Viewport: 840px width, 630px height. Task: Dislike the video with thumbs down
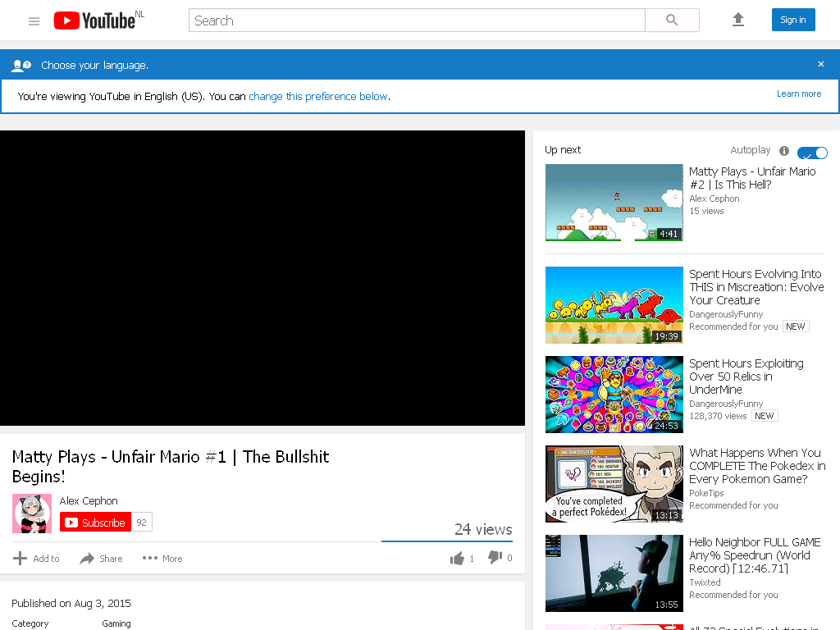495,558
